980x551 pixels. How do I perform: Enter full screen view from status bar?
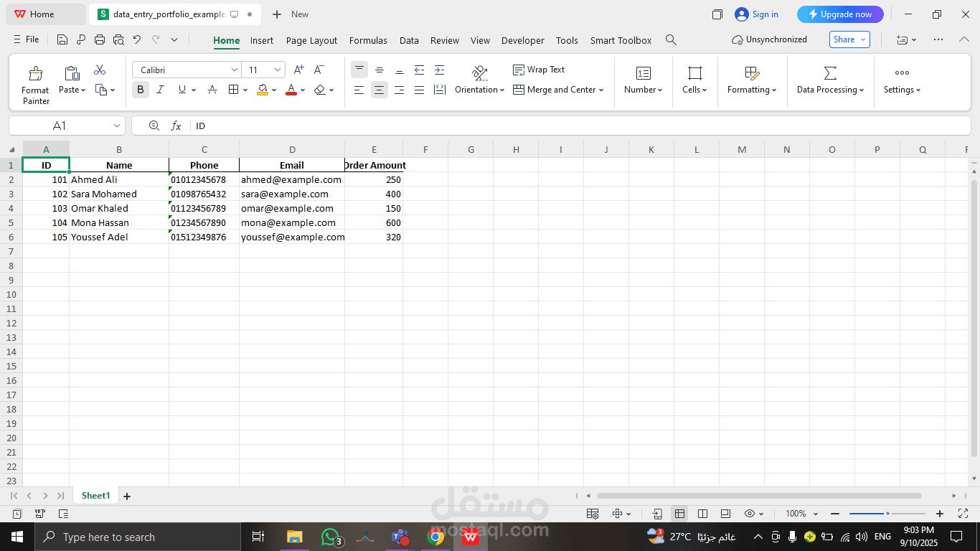click(x=963, y=514)
